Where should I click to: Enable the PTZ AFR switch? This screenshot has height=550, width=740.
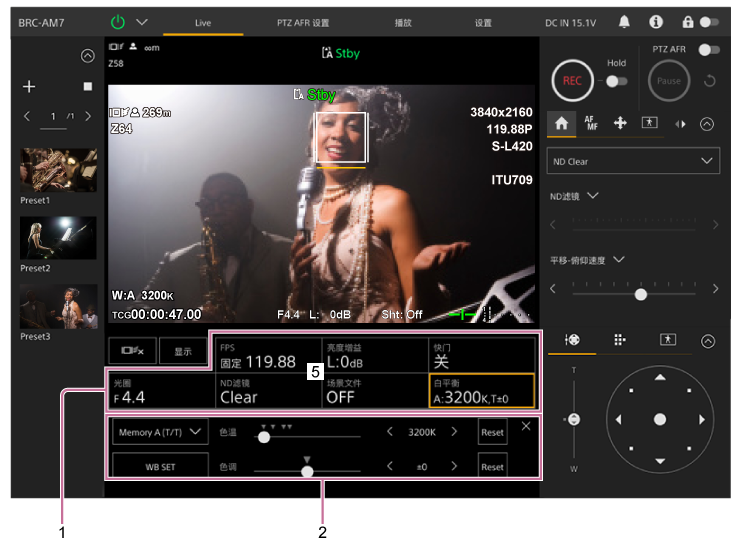[708, 49]
